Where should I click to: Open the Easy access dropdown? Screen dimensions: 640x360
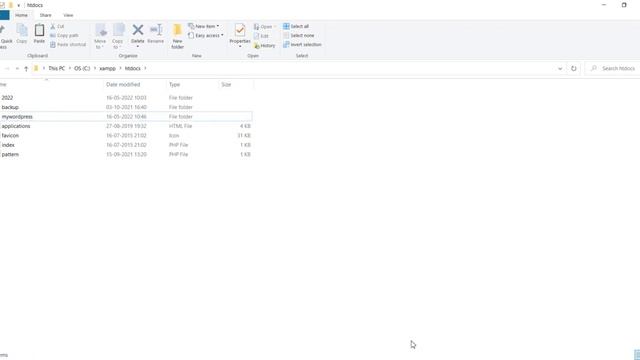point(206,36)
